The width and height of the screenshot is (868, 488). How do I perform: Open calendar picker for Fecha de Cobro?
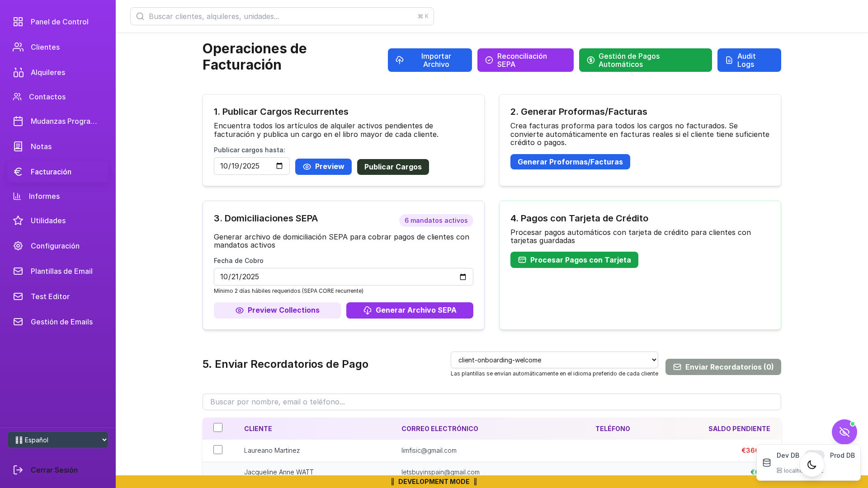[462, 277]
